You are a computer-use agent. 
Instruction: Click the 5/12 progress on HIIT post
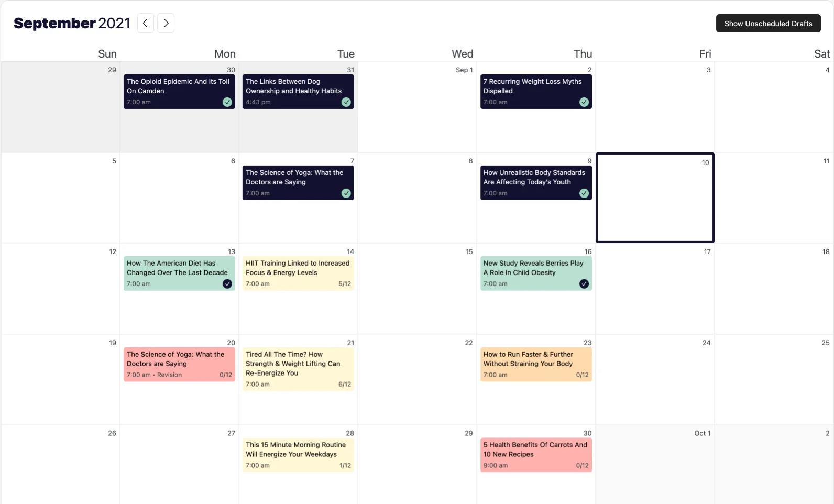pyautogui.click(x=345, y=284)
